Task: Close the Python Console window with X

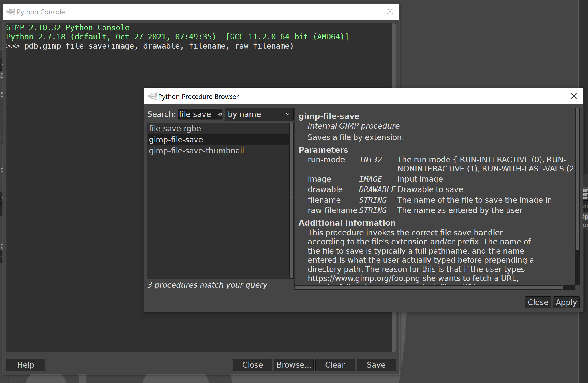Action: [x=390, y=11]
